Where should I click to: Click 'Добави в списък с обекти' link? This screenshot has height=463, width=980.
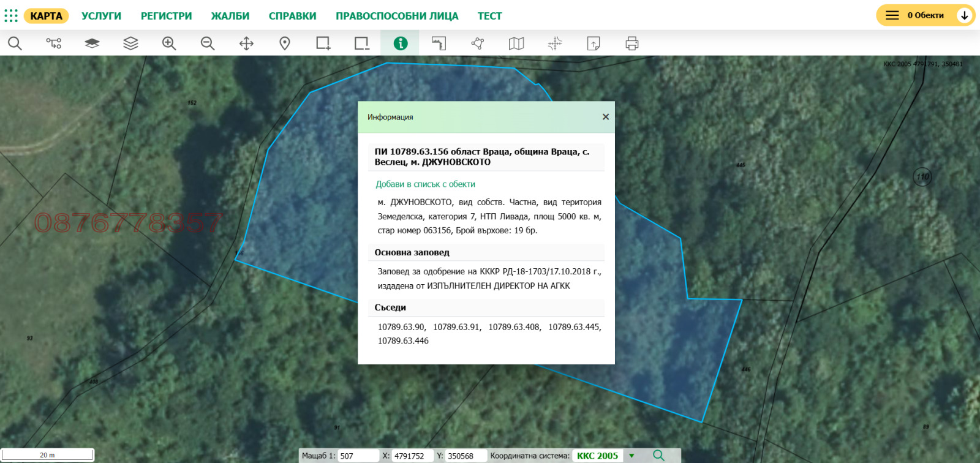tap(425, 184)
